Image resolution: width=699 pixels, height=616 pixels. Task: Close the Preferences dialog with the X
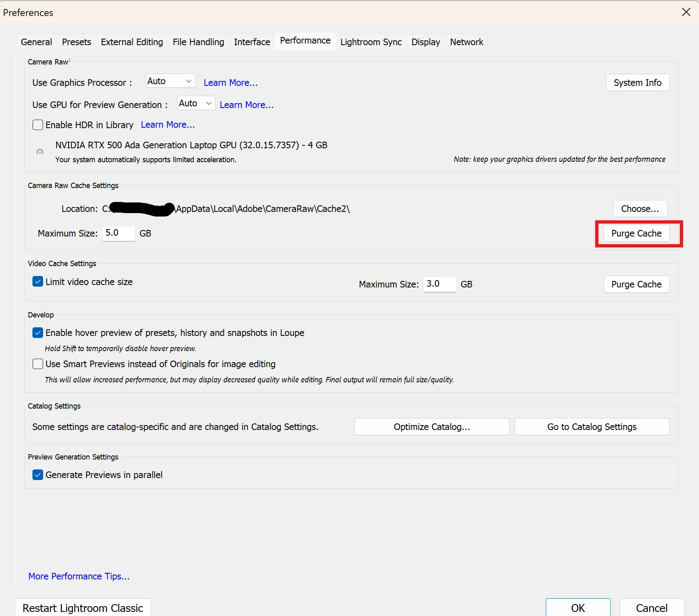click(x=686, y=12)
